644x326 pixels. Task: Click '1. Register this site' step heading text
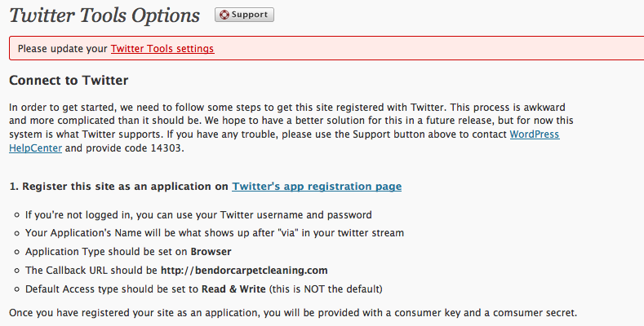click(x=118, y=186)
